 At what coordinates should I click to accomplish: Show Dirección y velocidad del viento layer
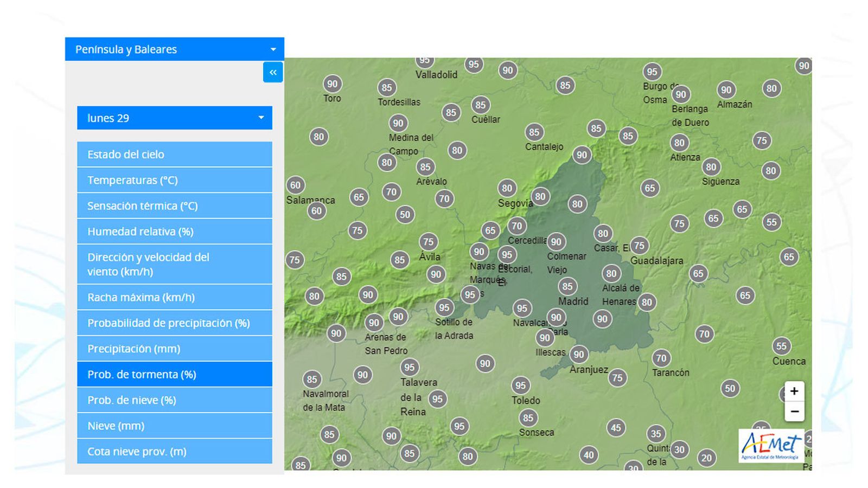175,265
